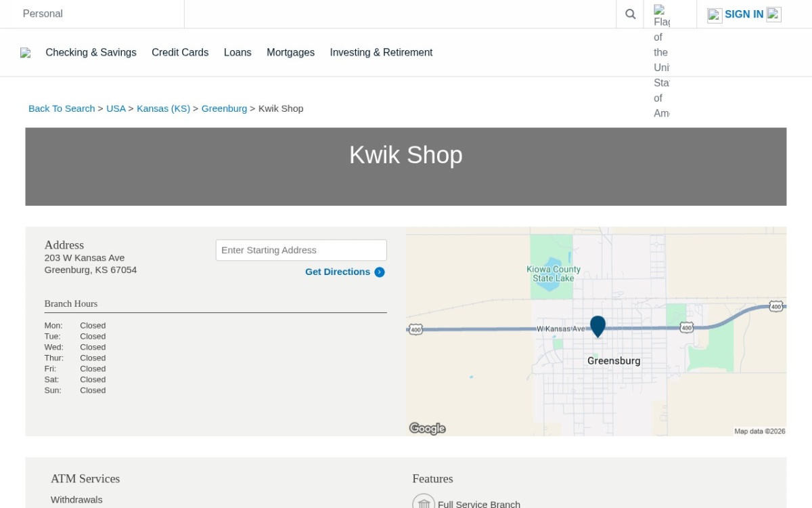Open the search magnifier icon

click(x=630, y=14)
